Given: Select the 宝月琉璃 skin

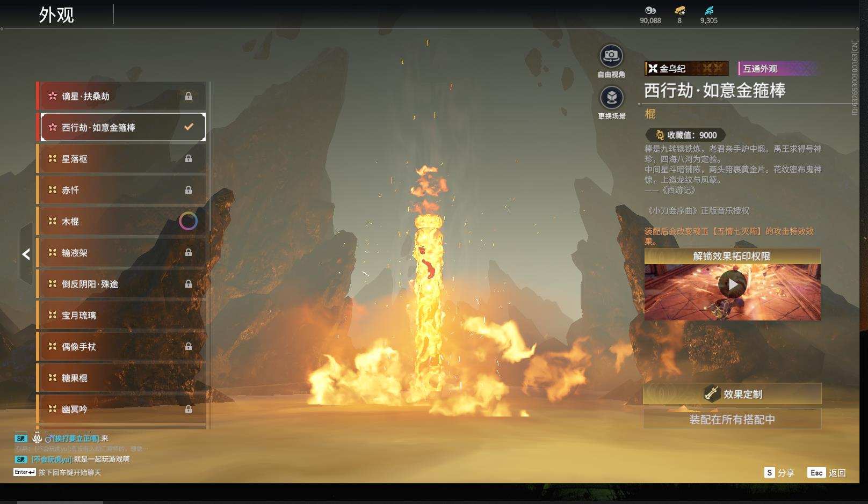Looking at the screenshot, I should [121, 315].
